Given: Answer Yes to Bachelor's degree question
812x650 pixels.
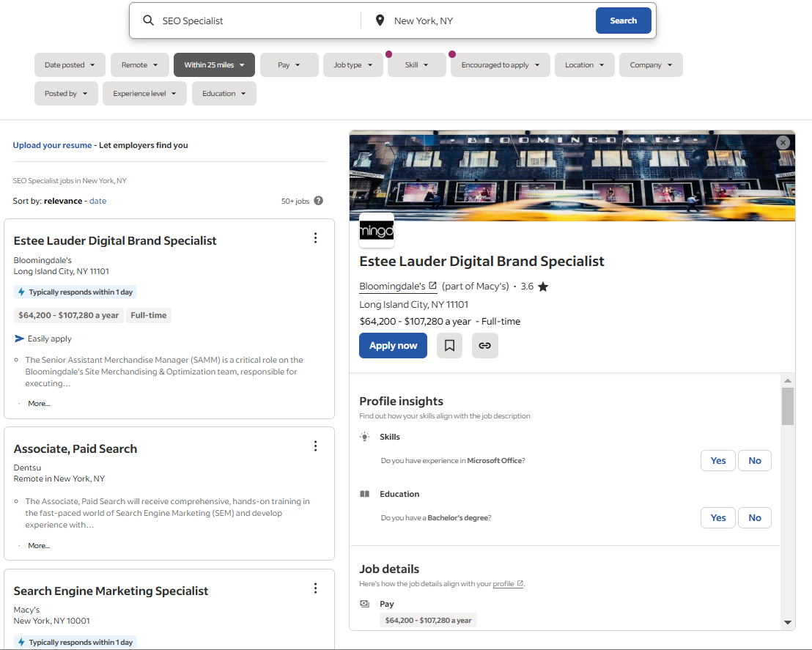Looking at the screenshot, I should coord(717,517).
